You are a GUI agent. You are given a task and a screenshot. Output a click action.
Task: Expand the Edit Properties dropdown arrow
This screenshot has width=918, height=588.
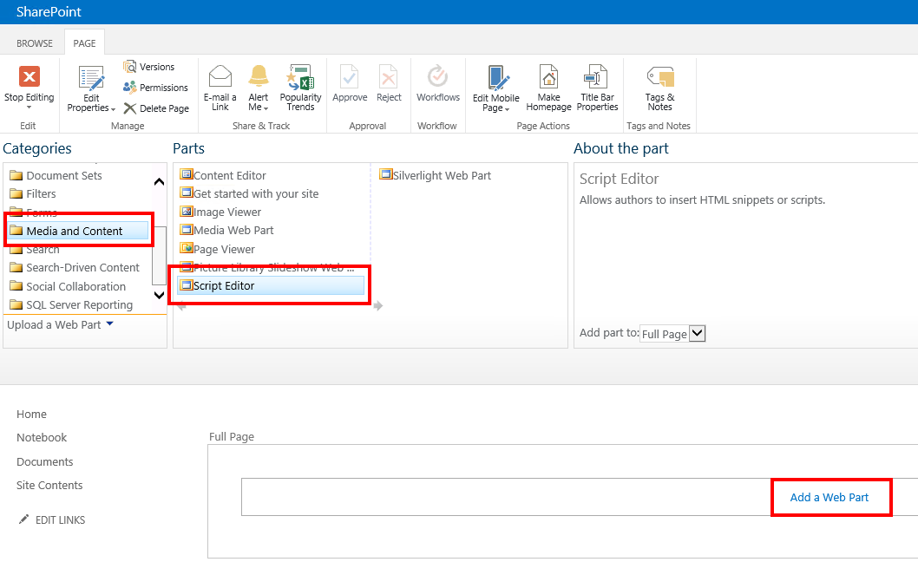pos(113,109)
